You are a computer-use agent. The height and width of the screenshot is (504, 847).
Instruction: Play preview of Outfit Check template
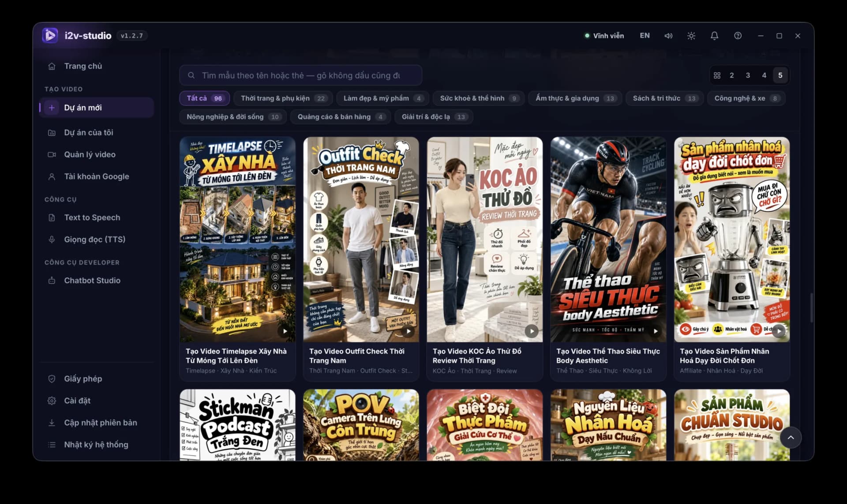coord(408,331)
